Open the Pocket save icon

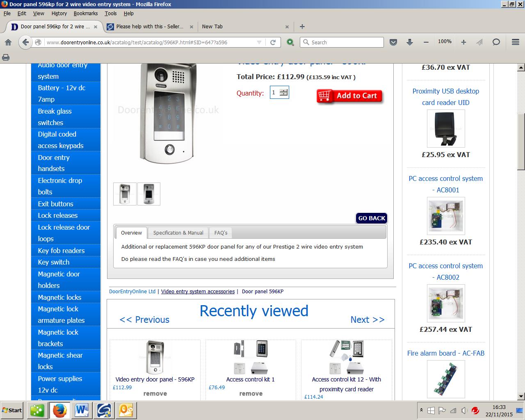[393, 42]
